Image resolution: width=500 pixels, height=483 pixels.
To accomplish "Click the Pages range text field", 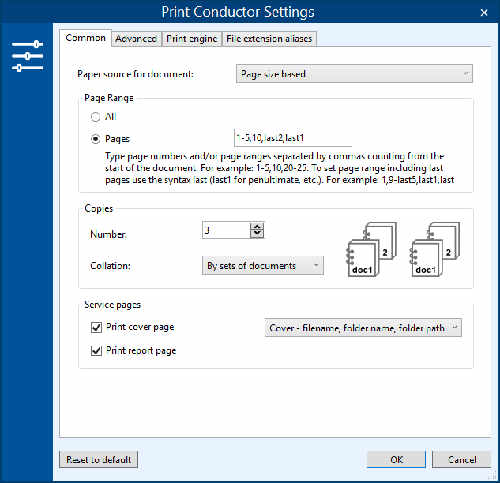I will coord(293,138).
